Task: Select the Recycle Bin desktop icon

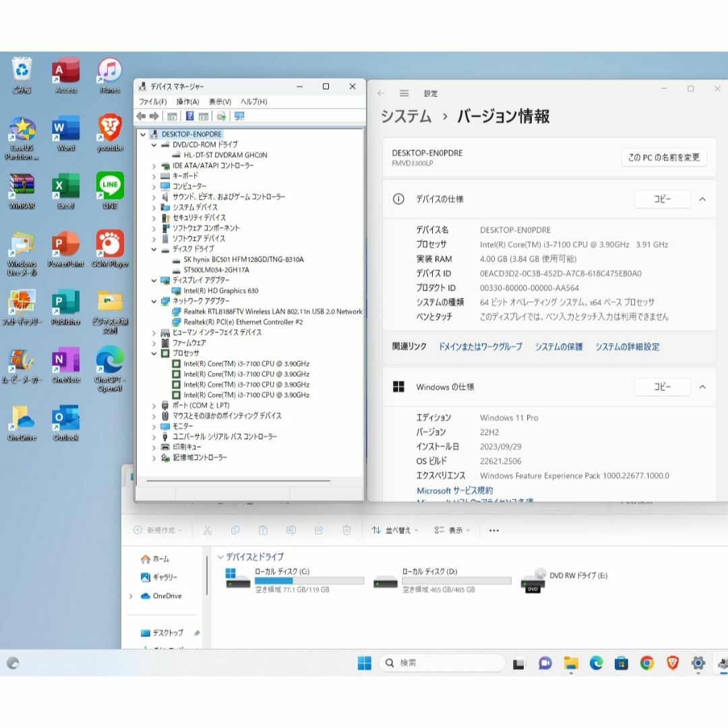Action: [22, 75]
